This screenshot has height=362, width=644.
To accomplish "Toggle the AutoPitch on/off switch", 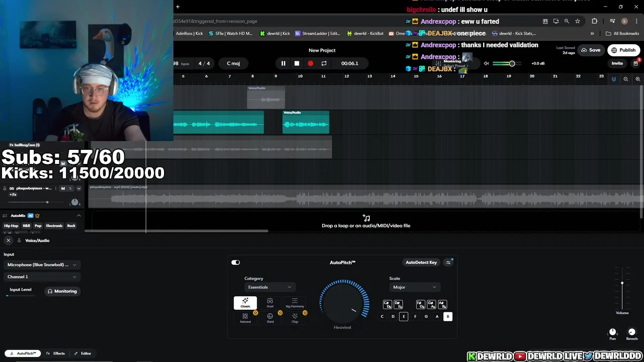I will (x=235, y=262).
